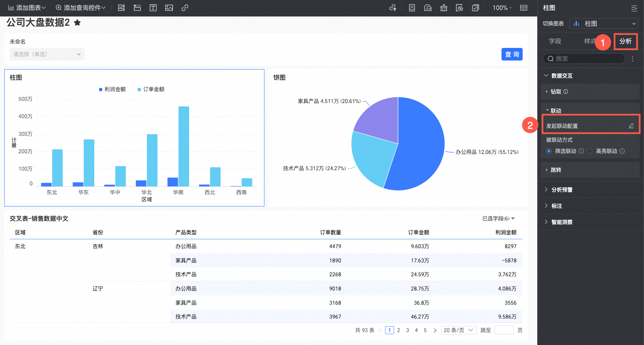
Task: Click the info icon next to 筛选联动
Action: pyautogui.click(x=581, y=151)
